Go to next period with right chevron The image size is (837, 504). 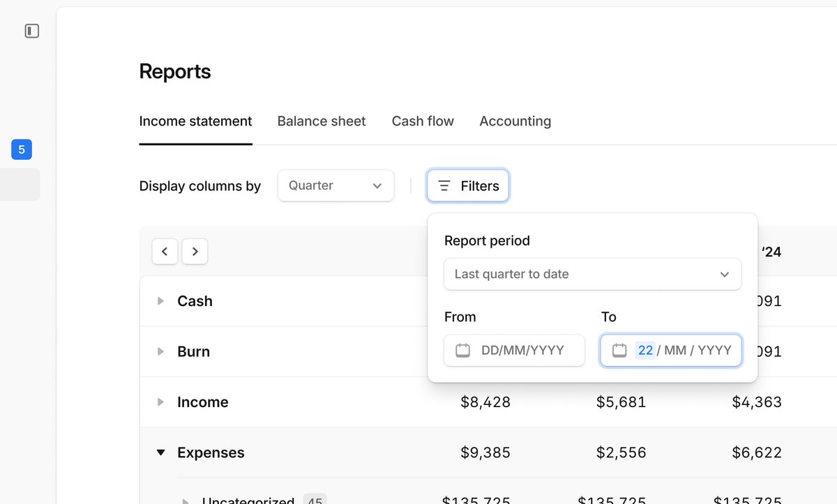[195, 252]
